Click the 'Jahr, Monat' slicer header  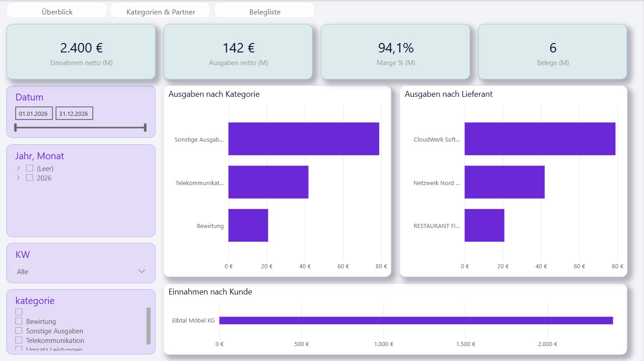point(40,156)
